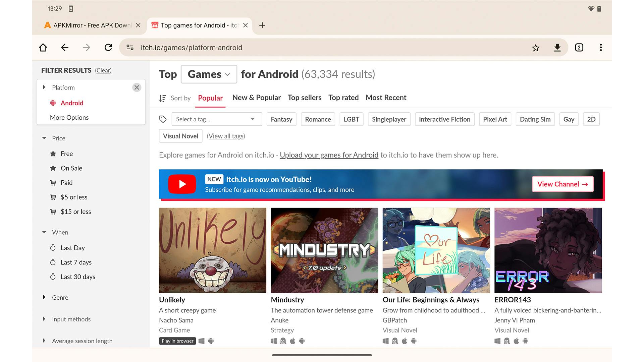
Task: Click the Android icon under Mindustry
Action: tap(302, 341)
